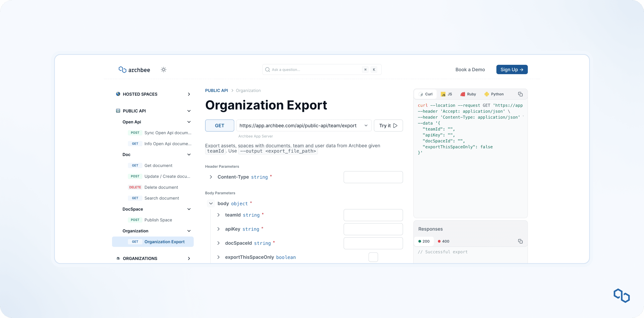Expand the Hosted Spaces section
Image resolution: width=644 pixels, height=318 pixels.
coord(189,94)
